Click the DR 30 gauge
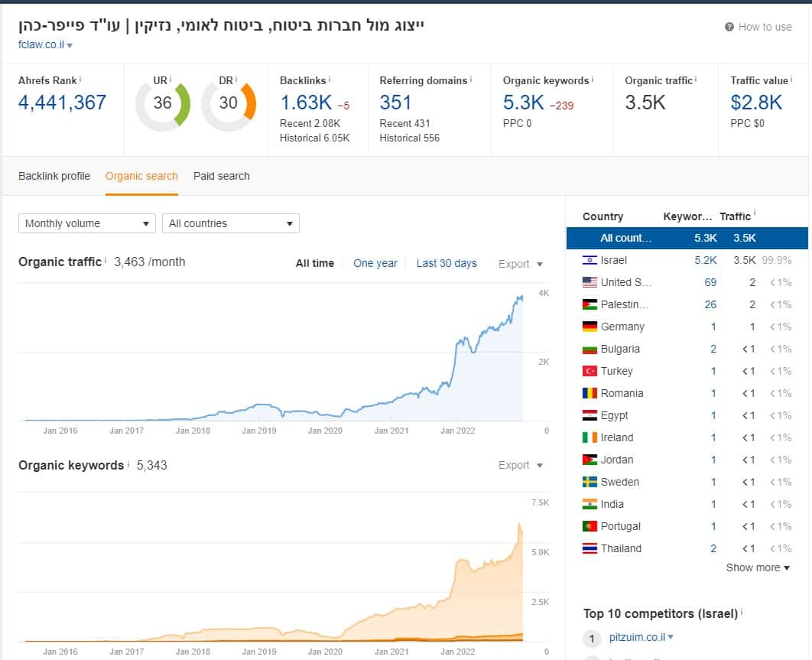812x660 pixels. [x=229, y=104]
